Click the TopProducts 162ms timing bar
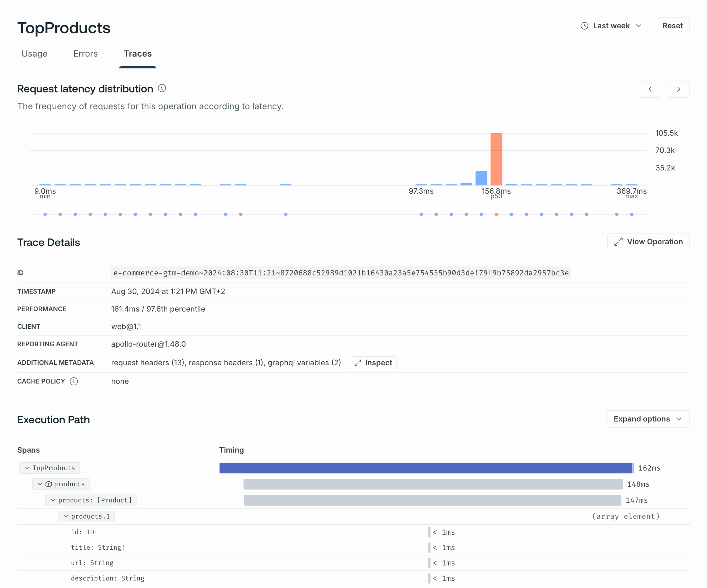 click(x=426, y=468)
